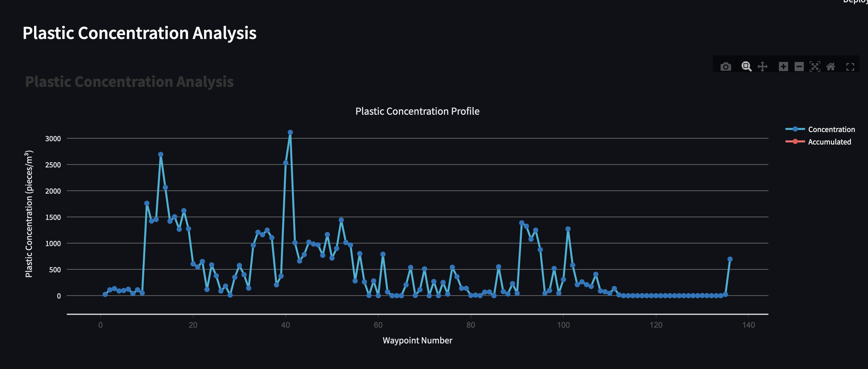This screenshot has height=369, width=868.
Task: Click the highest peak data point
Action: [290, 132]
